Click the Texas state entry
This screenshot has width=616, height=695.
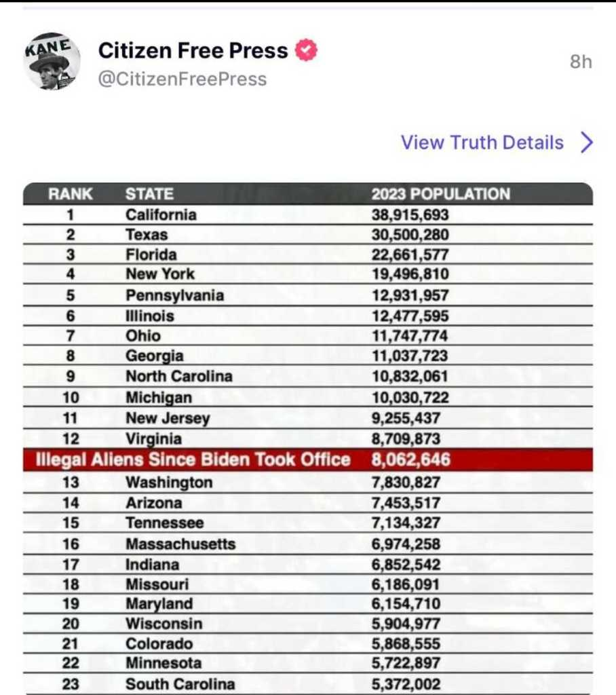point(147,235)
